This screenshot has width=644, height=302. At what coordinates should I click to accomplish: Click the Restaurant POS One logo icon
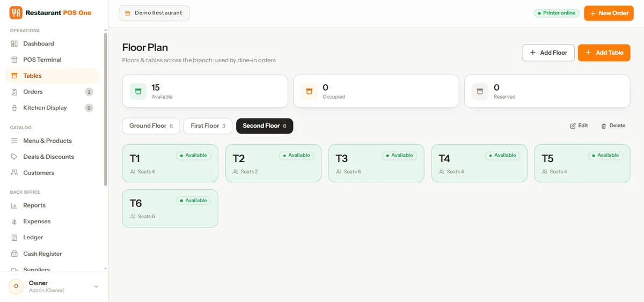coord(16,12)
